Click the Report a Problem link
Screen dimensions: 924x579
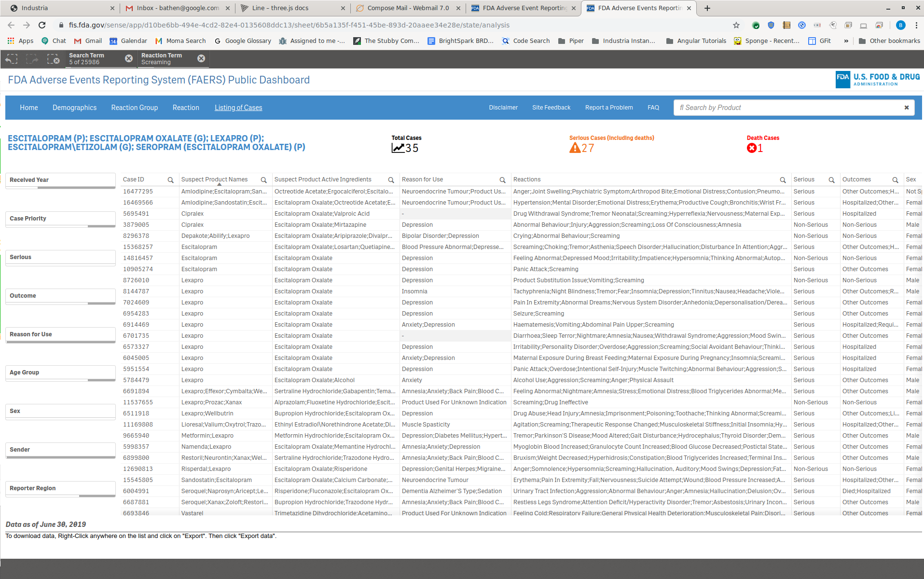(x=608, y=108)
